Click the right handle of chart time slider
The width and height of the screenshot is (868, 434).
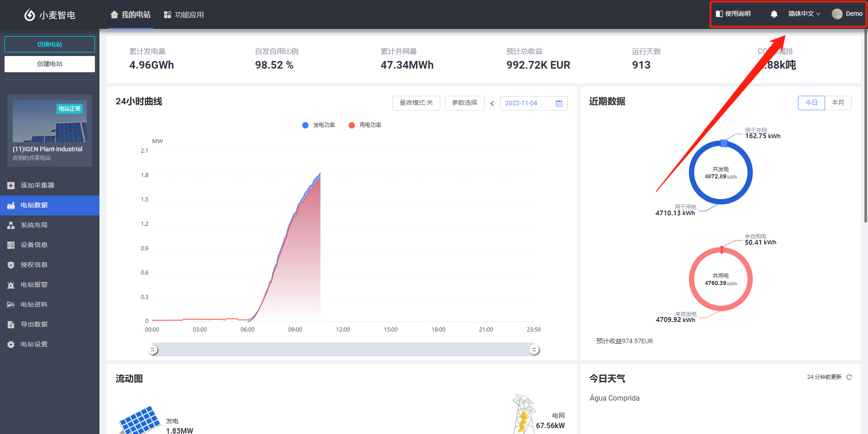pyautogui.click(x=534, y=350)
